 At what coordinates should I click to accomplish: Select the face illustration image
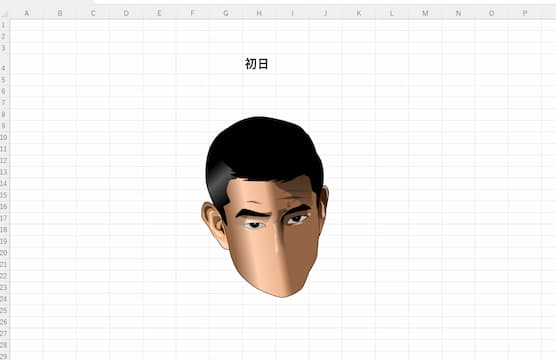point(265,207)
